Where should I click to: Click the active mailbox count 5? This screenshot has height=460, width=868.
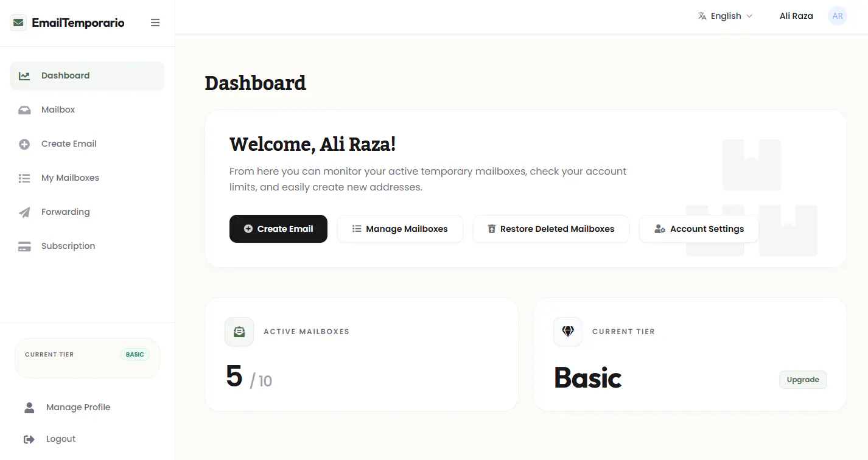click(234, 377)
